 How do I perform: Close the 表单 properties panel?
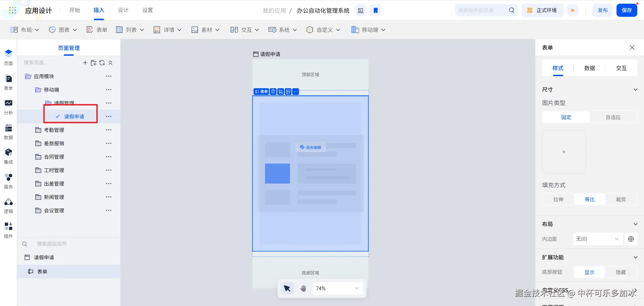pyautogui.click(x=632, y=48)
